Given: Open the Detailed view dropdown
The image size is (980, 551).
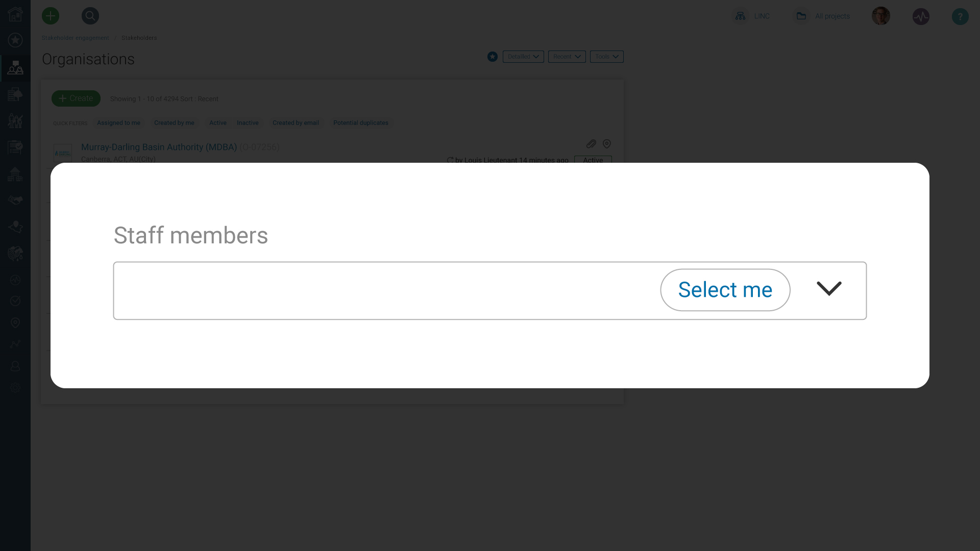Looking at the screenshot, I should (523, 57).
